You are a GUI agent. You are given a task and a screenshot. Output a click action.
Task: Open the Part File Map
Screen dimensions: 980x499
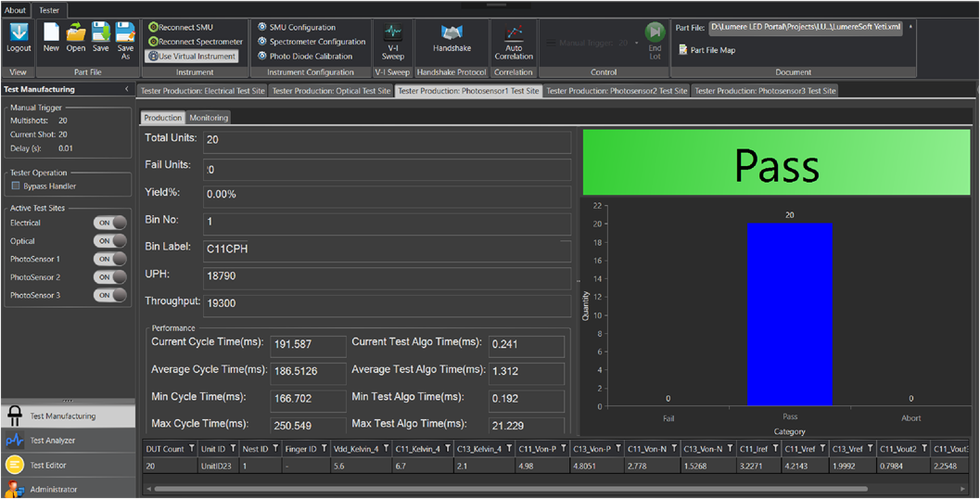pos(706,50)
